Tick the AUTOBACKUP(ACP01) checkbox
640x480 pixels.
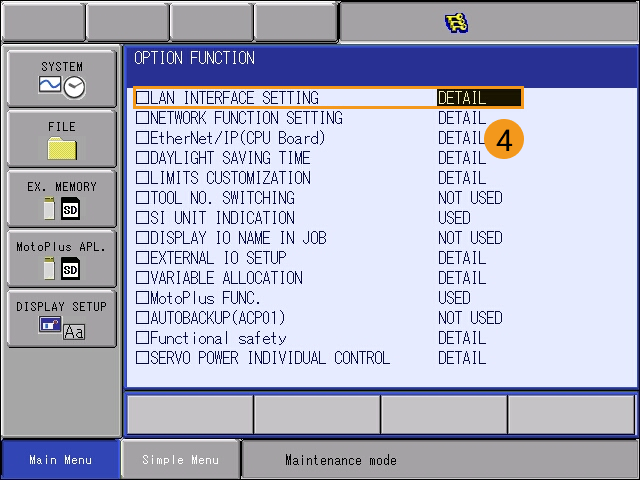click(x=142, y=318)
